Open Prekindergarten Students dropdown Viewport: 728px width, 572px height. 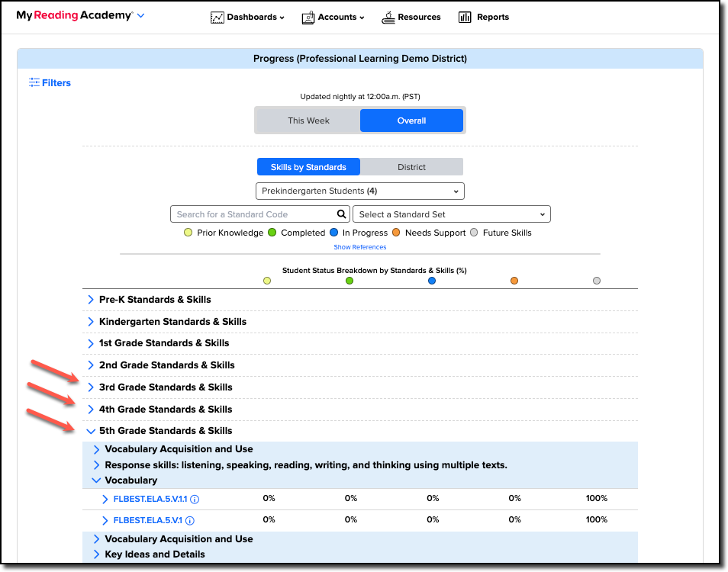tap(360, 191)
